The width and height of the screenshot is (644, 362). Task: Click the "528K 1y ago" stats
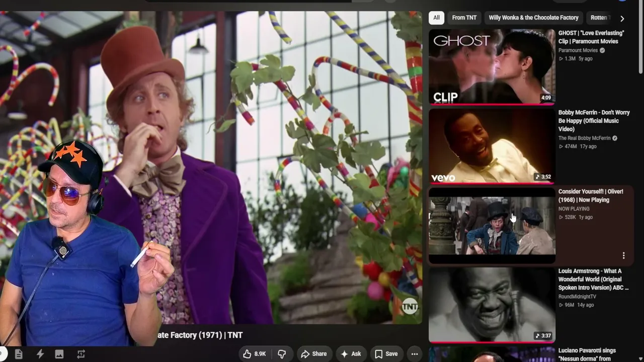point(576,217)
